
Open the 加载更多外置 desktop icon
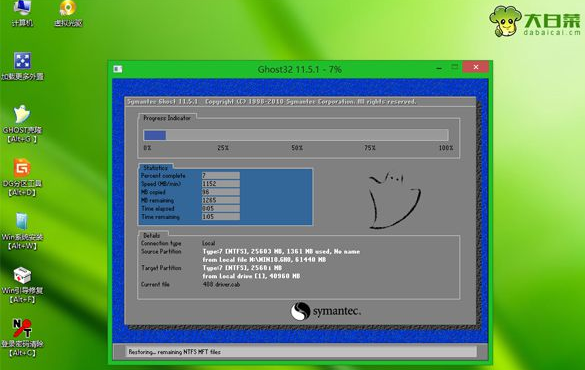point(22,66)
